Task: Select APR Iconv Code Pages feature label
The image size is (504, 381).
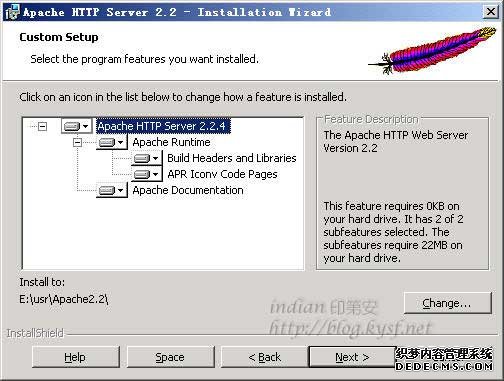Action: tap(222, 174)
